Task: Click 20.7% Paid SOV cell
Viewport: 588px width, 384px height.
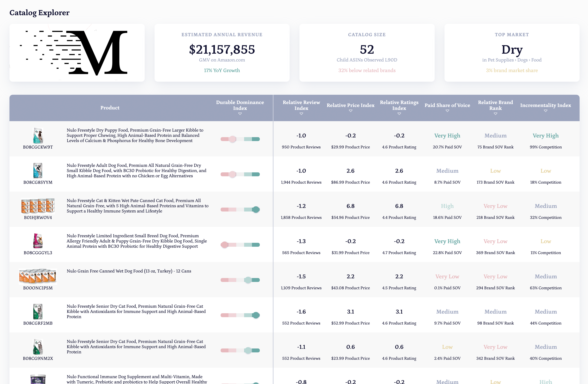Action: tap(447, 147)
